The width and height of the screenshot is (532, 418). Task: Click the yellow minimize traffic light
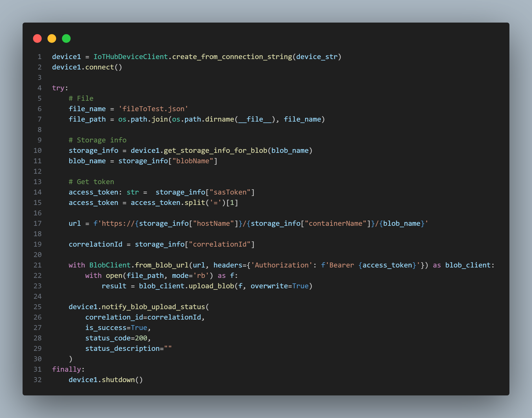coord(52,38)
